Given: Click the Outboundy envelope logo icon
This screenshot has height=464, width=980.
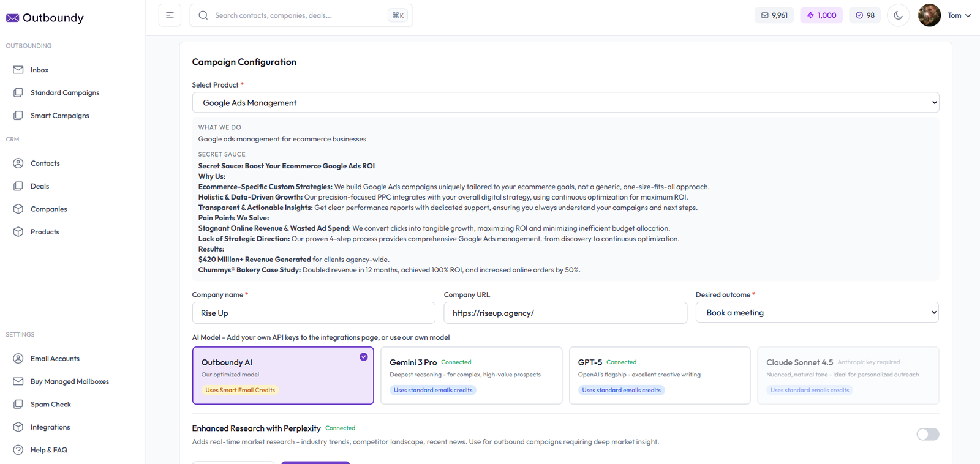Looking at the screenshot, I should click(12, 18).
